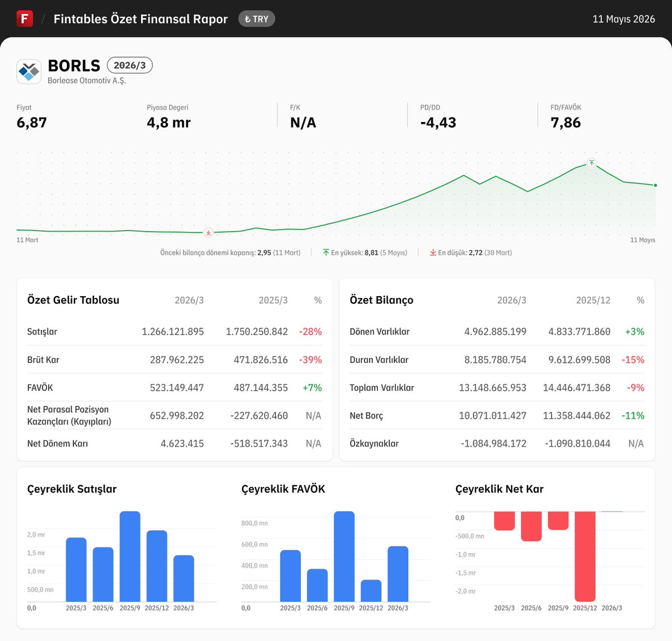Click the Özet Gelir Tablosu heading
Viewport: 672px width, 641px height.
(x=73, y=300)
